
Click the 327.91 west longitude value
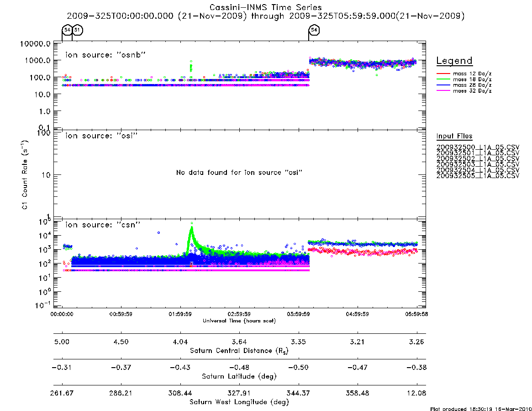(x=239, y=393)
